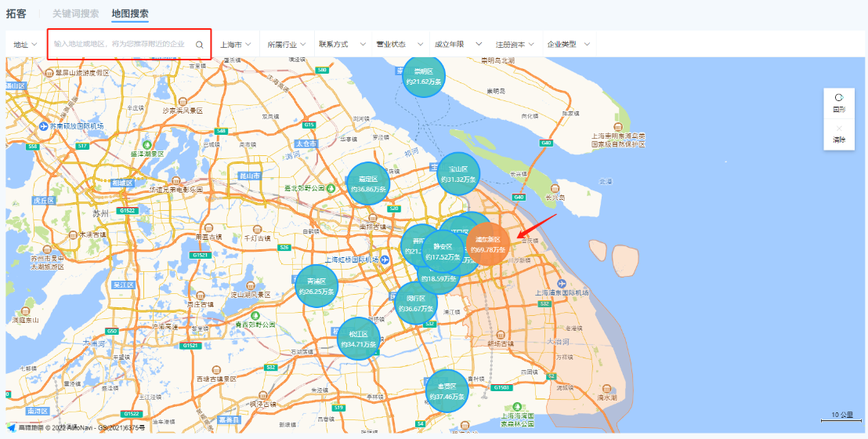Open the 青浦区 cluster bubble

click(316, 286)
